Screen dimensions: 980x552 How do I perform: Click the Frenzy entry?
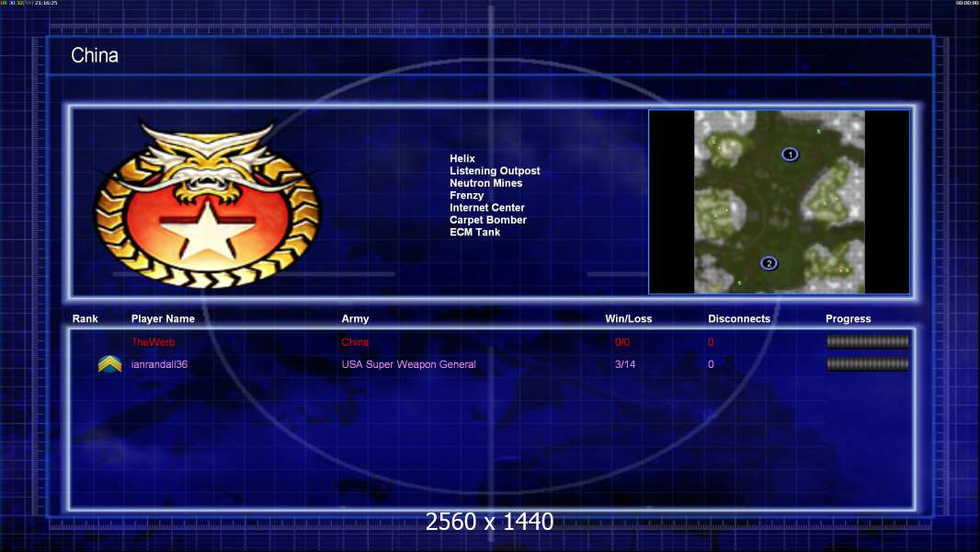tap(467, 196)
